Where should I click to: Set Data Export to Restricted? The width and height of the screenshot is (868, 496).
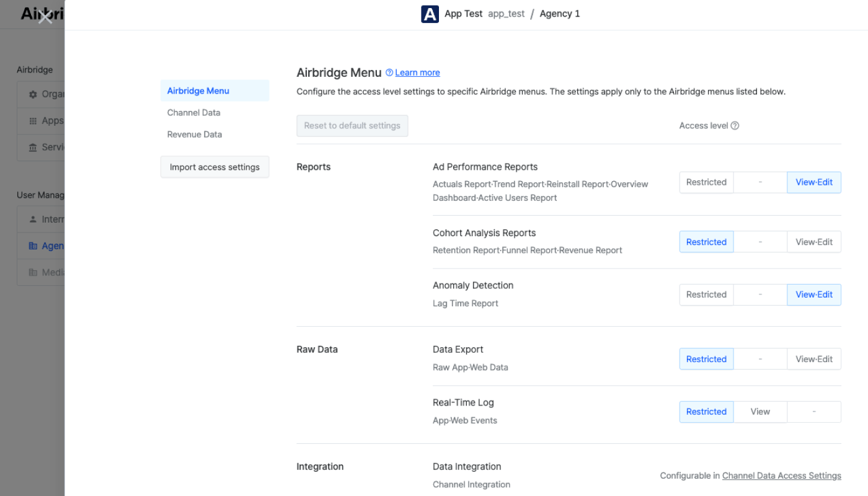point(706,359)
